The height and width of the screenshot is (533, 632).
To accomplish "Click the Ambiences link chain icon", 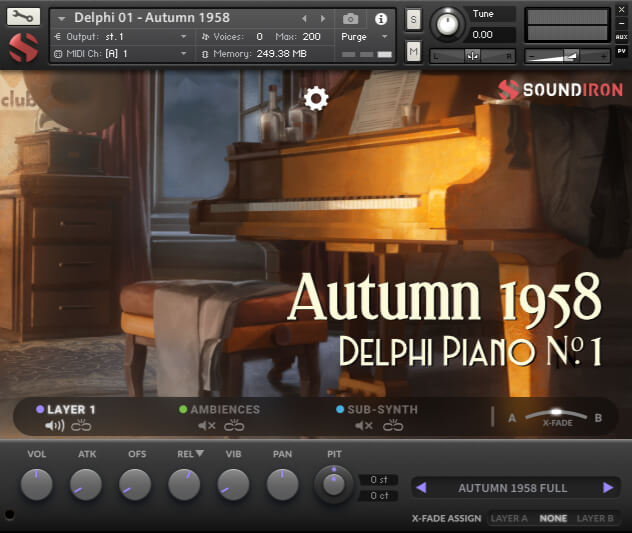I will tap(234, 426).
